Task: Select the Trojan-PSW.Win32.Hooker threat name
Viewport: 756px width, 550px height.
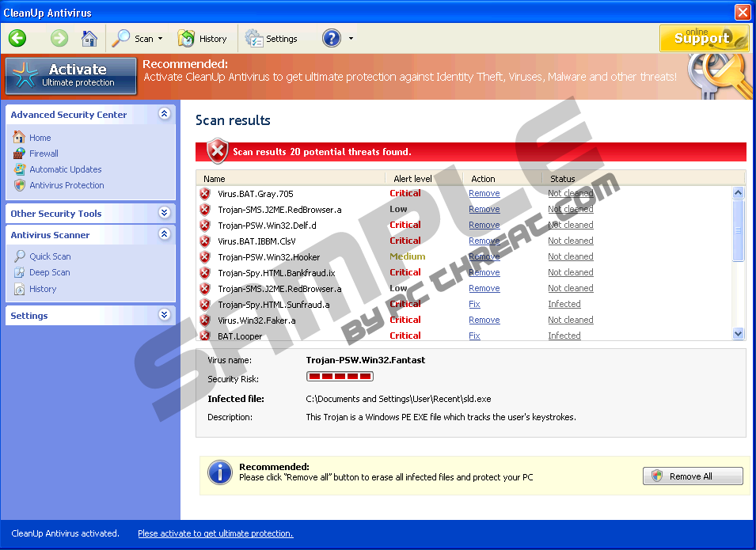Action: [268, 257]
